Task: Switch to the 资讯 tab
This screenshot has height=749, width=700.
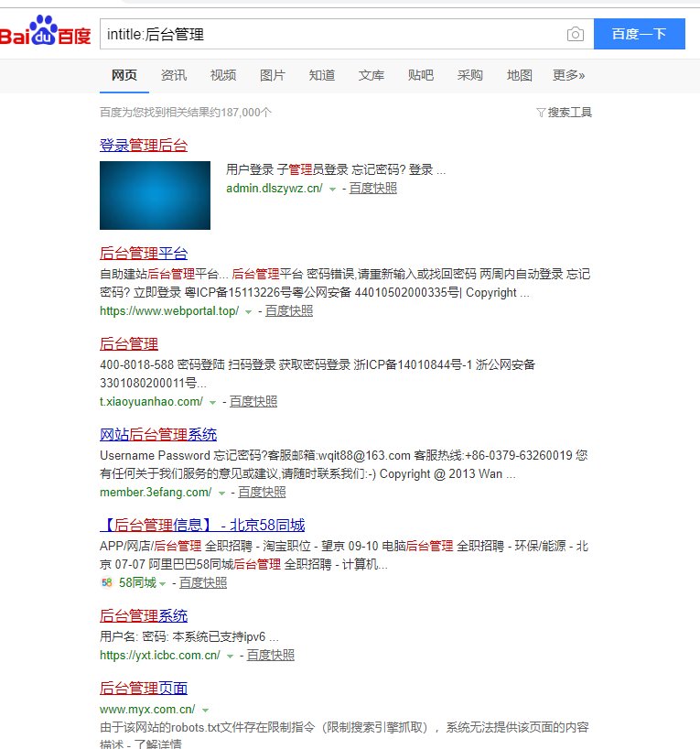Action: click(174, 75)
